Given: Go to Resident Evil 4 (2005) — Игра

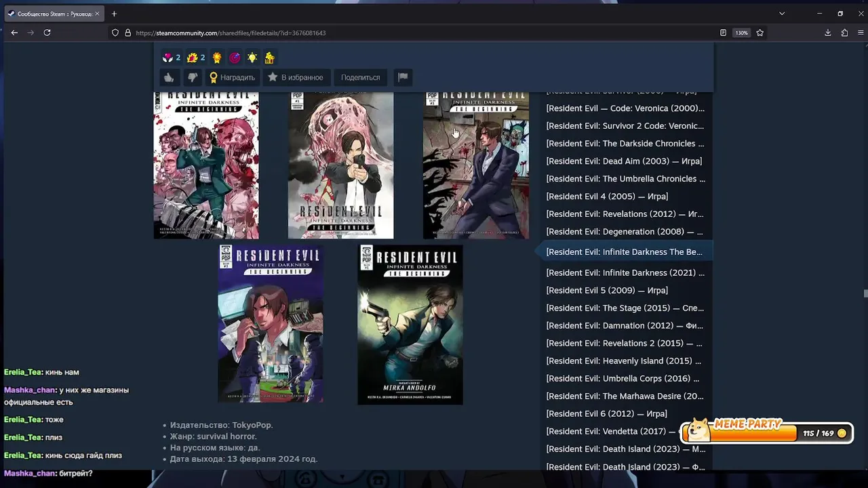Looking at the screenshot, I should click(607, 196).
